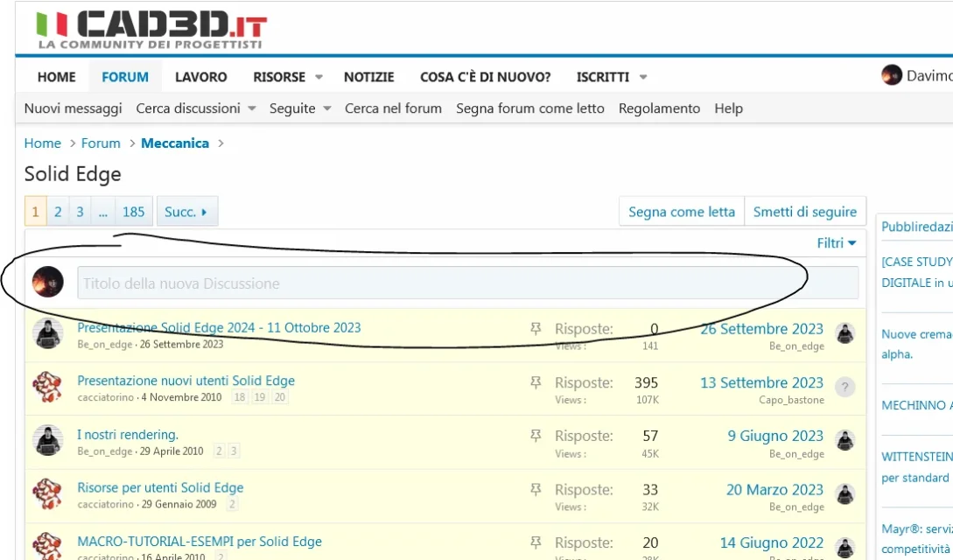Image resolution: width=953 pixels, height=560 pixels.
Task: Open Be_on_edge avatar on Presentazione Solid Edge 2024 row
Action: pyautogui.click(x=47, y=333)
